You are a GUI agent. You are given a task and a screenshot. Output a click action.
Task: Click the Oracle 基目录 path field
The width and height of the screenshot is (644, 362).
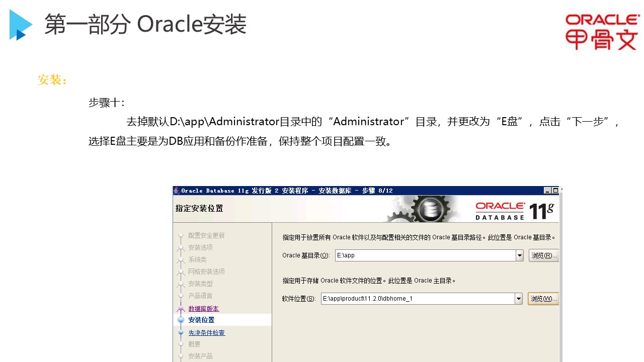pos(425,255)
